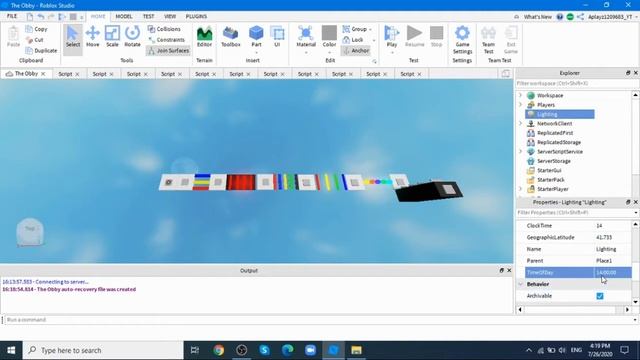Expand the Workspace tree node
Image resolution: width=640 pixels, height=360 pixels.
click(x=520, y=95)
